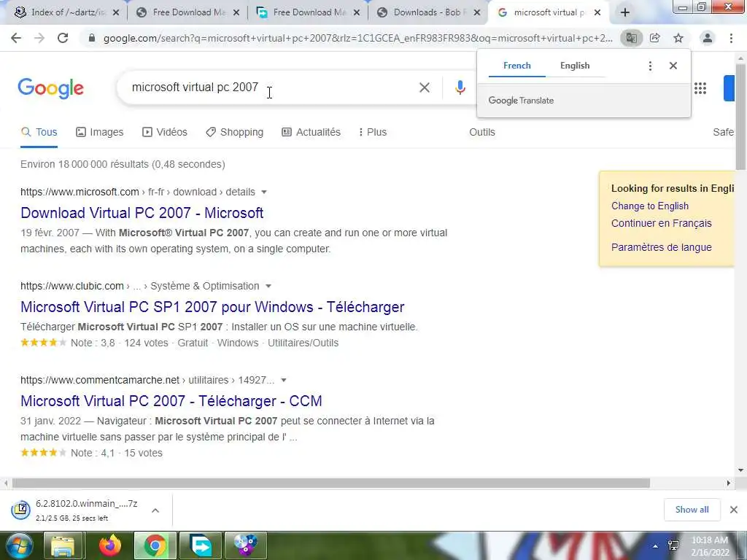Open the Chrome three-dot menu

point(731,38)
